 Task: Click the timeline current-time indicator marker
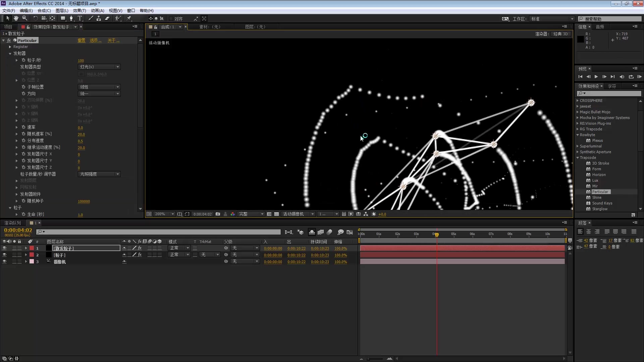pos(437,235)
